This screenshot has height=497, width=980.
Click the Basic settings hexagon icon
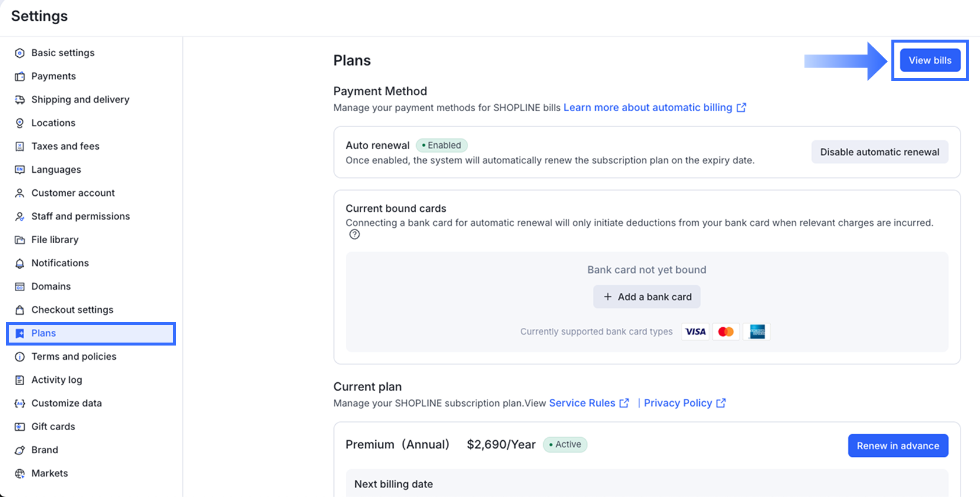[x=20, y=53]
